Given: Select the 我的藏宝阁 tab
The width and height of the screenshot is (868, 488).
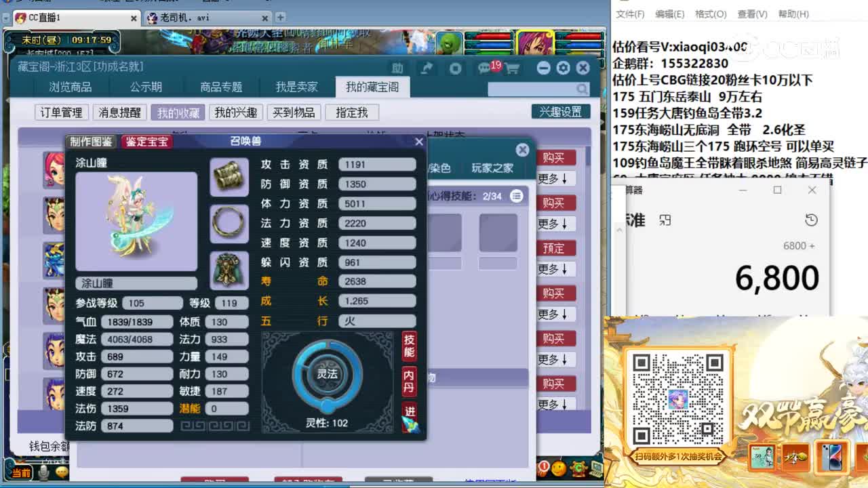Looking at the screenshot, I should (372, 87).
